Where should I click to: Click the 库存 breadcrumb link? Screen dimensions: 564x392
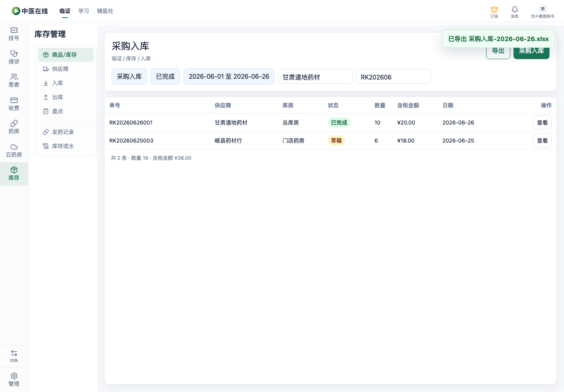click(131, 58)
